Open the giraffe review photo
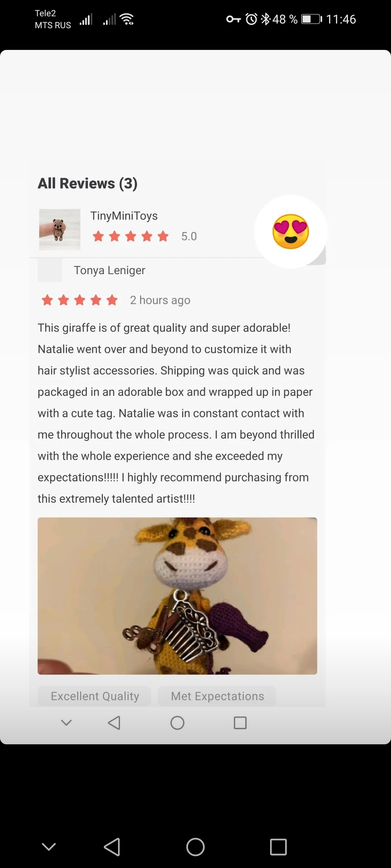This screenshot has height=868, width=391. click(177, 596)
